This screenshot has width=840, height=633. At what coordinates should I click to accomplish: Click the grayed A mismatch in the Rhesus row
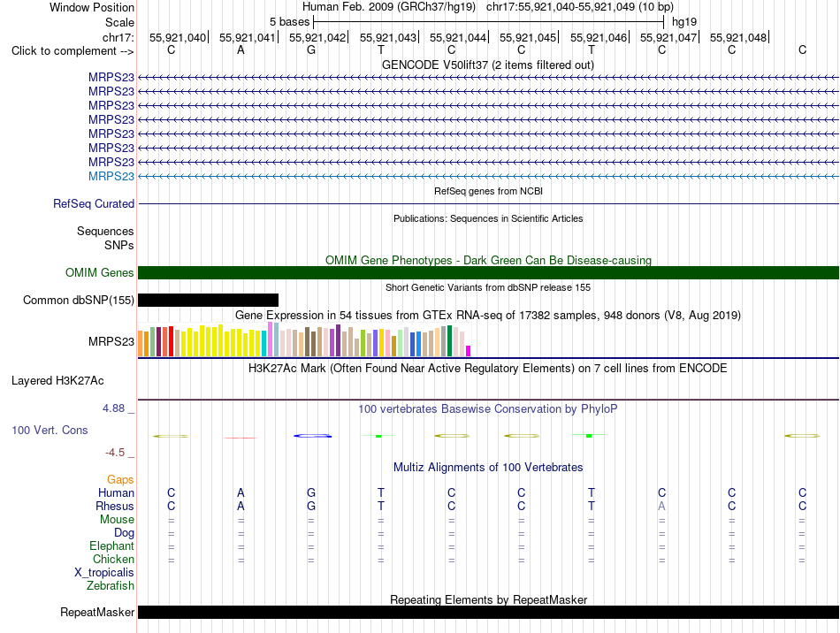661,506
